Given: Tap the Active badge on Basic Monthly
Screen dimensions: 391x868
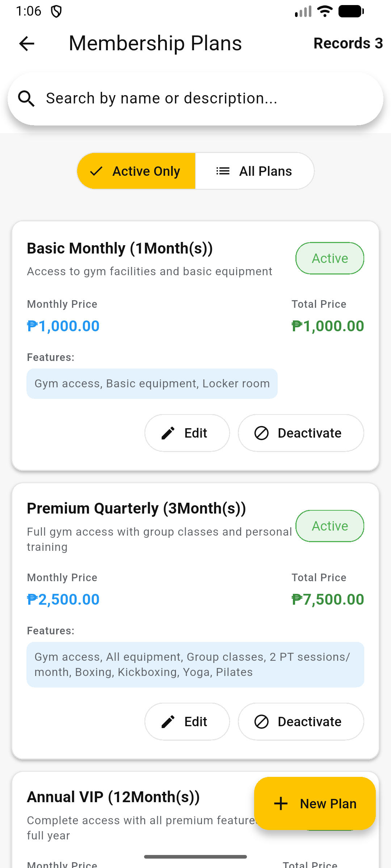Looking at the screenshot, I should coord(330,258).
